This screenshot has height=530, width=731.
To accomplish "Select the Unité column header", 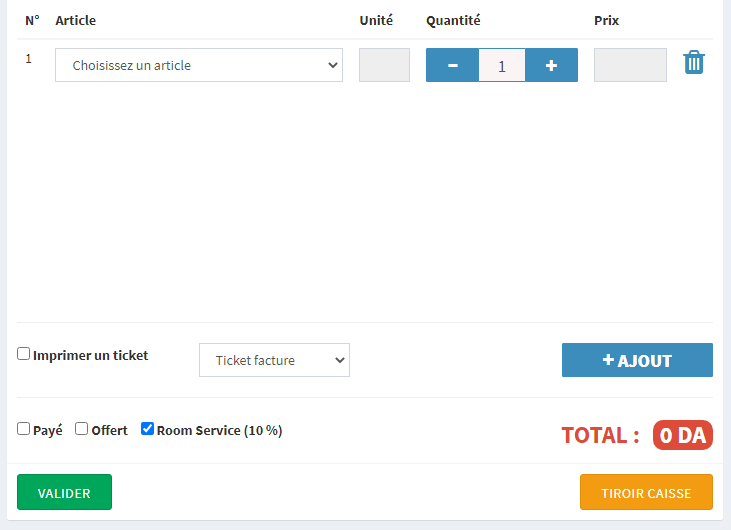I will point(376,20).
